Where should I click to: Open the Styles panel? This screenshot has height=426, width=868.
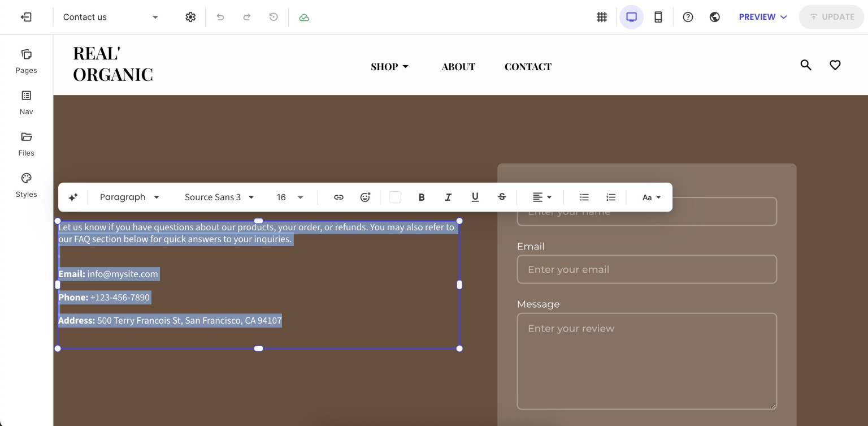click(x=27, y=185)
